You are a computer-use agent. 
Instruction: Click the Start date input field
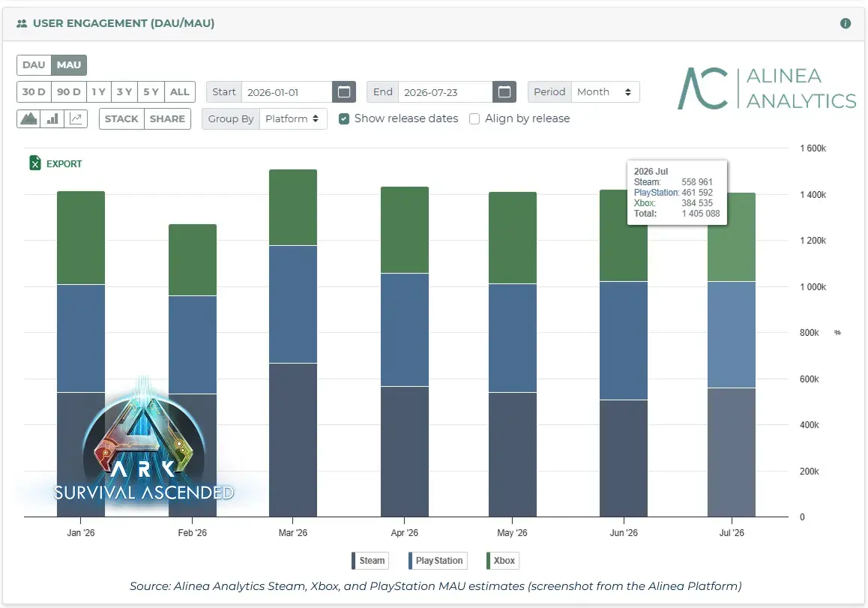tap(287, 92)
